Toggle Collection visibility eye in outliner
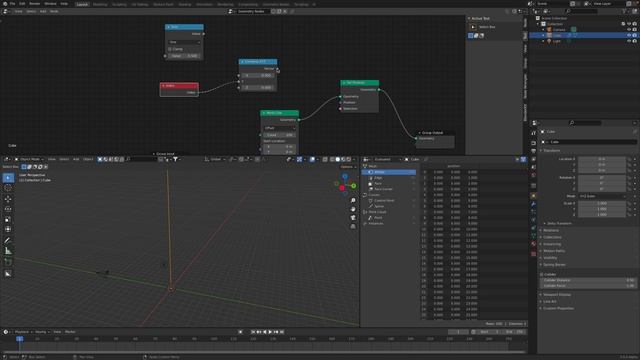This screenshot has width=640, height=360. tap(629, 24)
